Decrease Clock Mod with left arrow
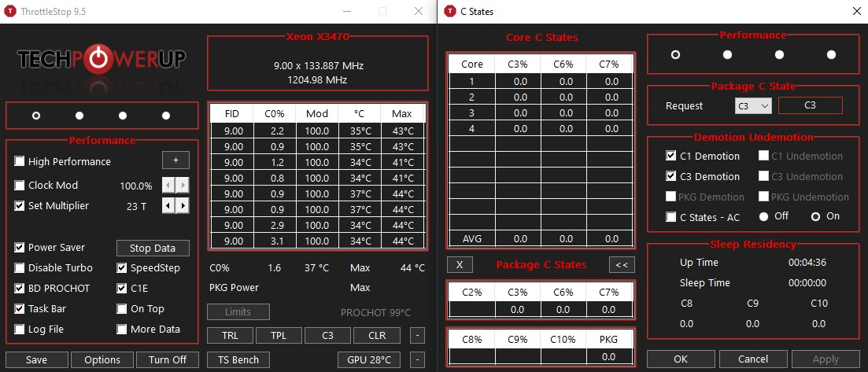Screen dimensions: 868x372 tap(168, 186)
